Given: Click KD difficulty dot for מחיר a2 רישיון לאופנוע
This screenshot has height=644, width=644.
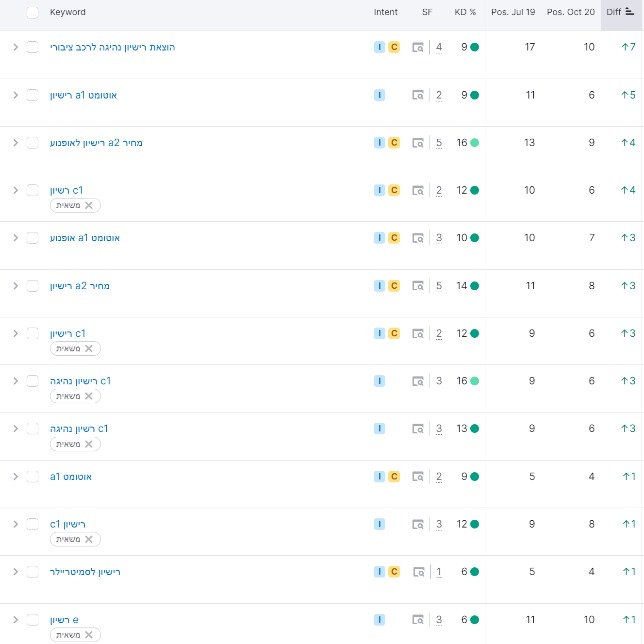Looking at the screenshot, I should click(x=475, y=143).
